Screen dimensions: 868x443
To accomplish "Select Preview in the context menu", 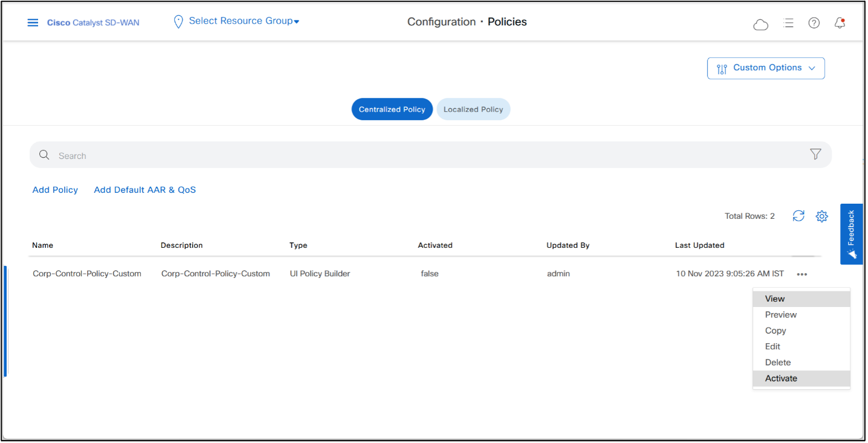I will [781, 315].
